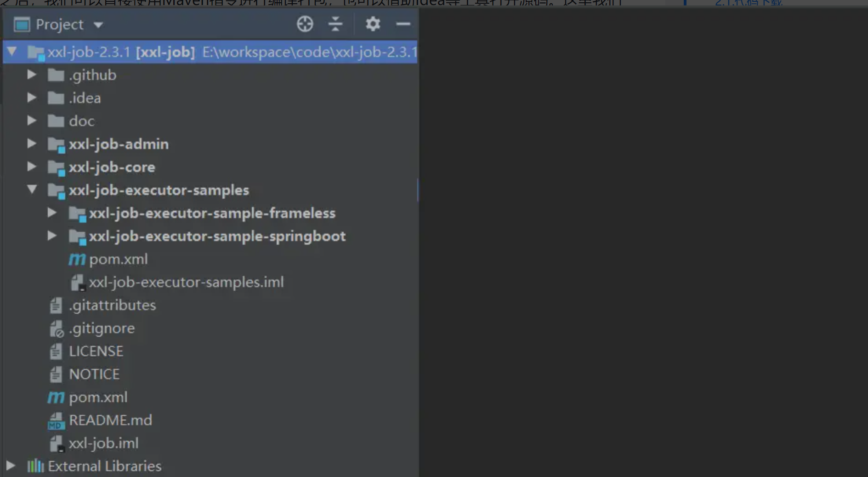Screen dimensions: 868x477
Task: Collapse the xxl-job-2.3.1 root node arrow
Action: pos(12,52)
